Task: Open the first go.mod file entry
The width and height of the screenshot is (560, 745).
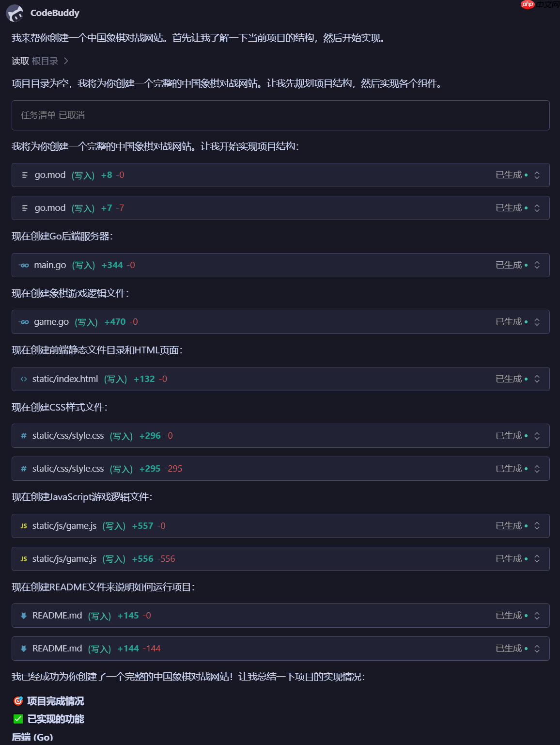Action: [50, 175]
